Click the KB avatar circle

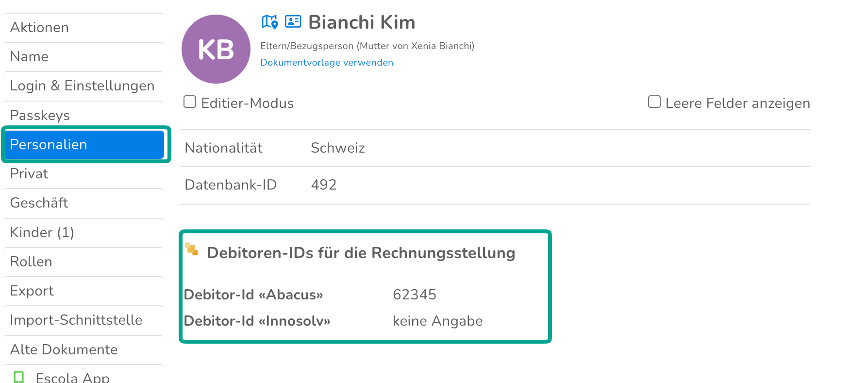click(x=216, y=49)
